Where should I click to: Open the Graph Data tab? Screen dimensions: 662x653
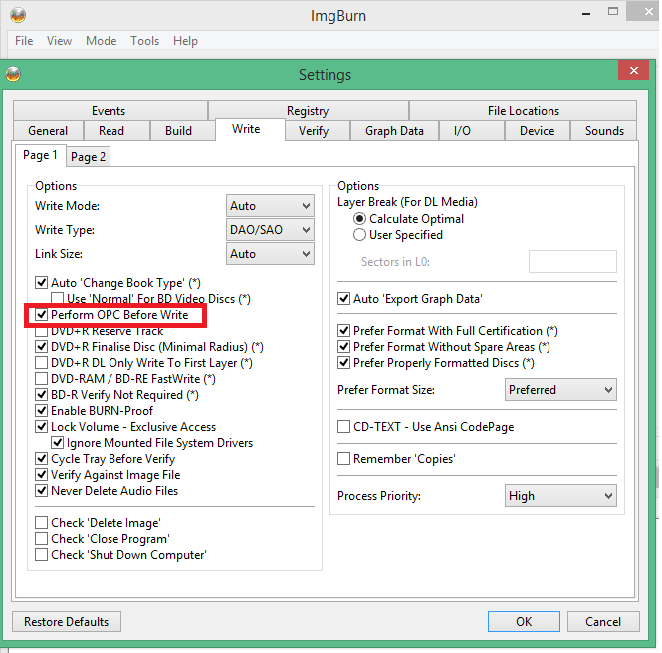[394, 131]
